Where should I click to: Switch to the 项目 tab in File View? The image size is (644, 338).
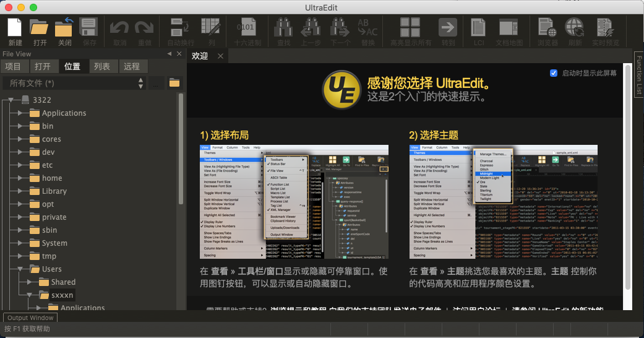point(13,67)
